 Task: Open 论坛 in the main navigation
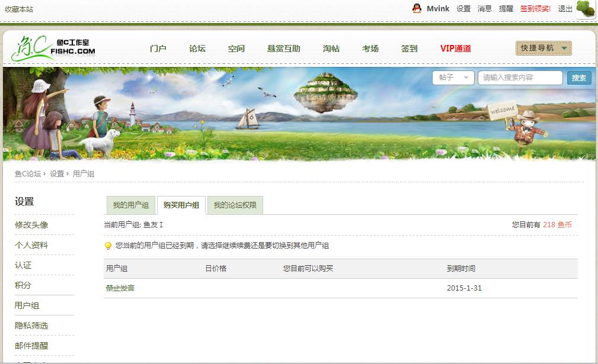pos(197,49)
